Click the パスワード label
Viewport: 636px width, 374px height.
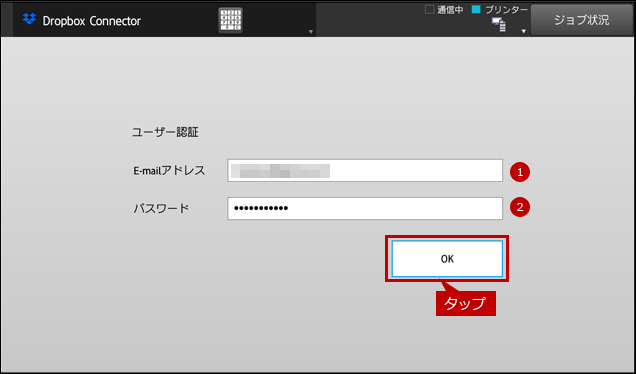(161, 208)
